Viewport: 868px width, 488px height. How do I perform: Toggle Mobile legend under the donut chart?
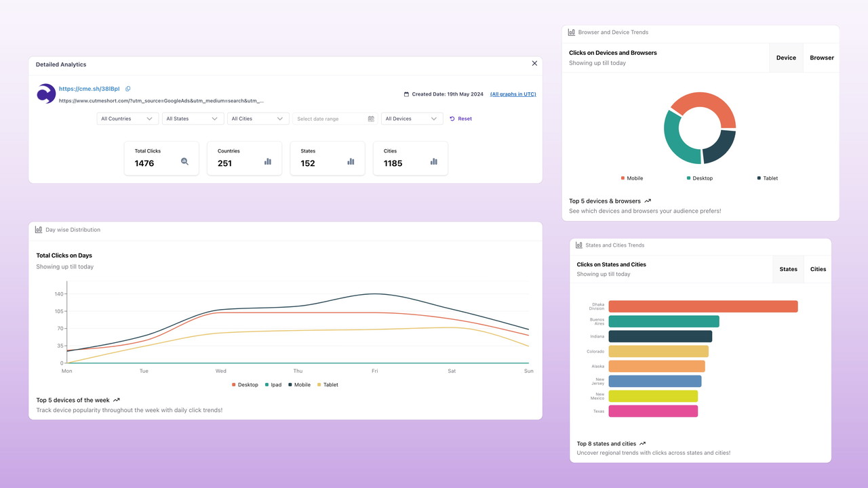tap(631, 178)
